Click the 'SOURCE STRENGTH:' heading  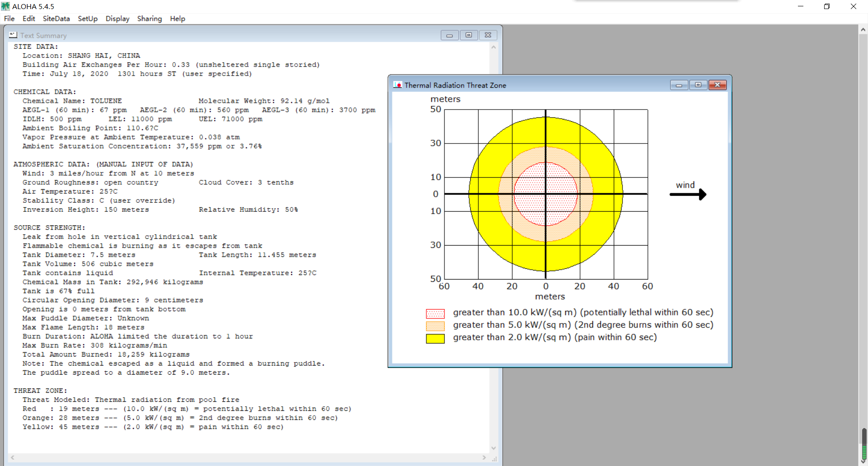[49, 228]
